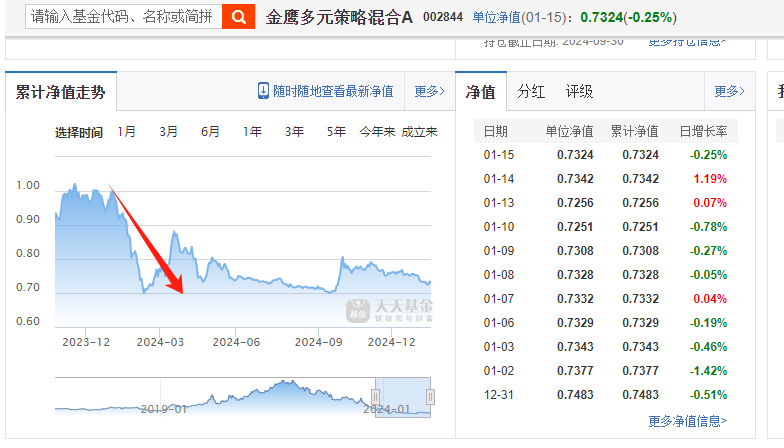The width and height of the screenshot is (784, 448).
Task: Click the header net value 0.7324(-0.25%)
Action: (x=628, y=18)
